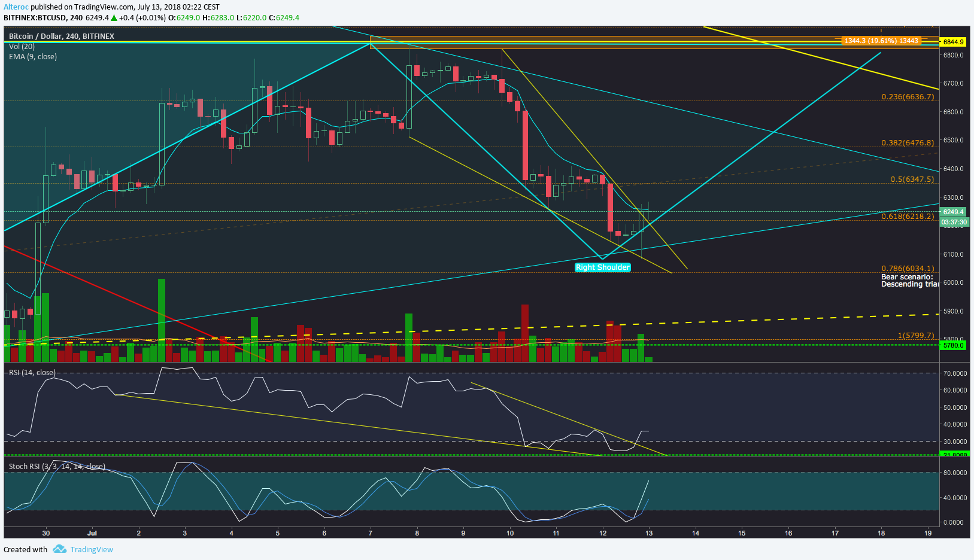Click the tallest green volume bar on July 2
The width and height of the screenshot is (974, 560).
(x=162, y=321)
